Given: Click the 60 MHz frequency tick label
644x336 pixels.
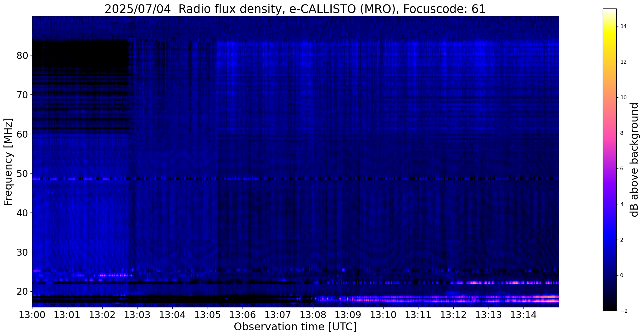Looking at the screenshot, I should coord(22,134).
